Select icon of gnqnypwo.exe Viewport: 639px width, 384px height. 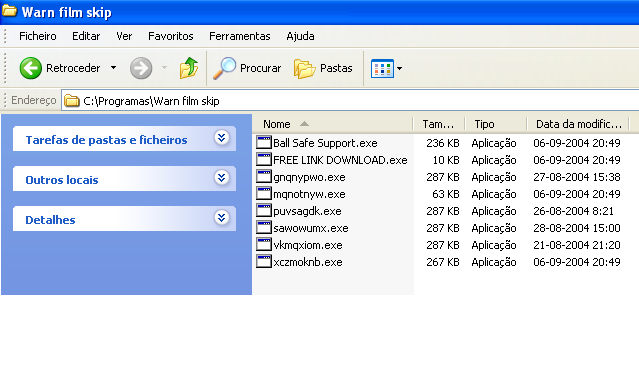point(264,177)
